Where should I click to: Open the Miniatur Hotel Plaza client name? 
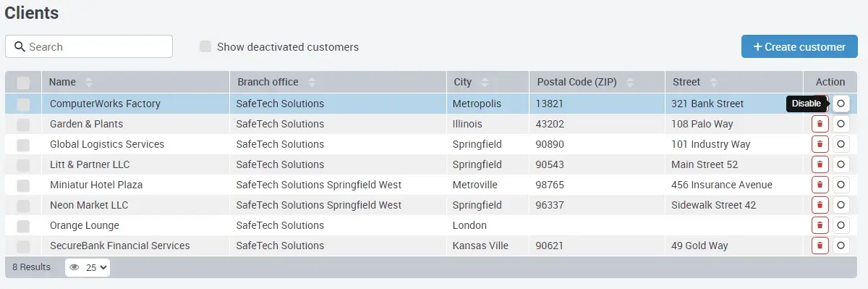pyautogui.click(x=96, y=185)
